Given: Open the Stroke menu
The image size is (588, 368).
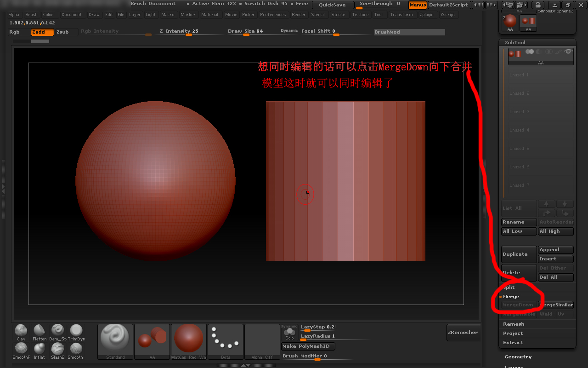Looking at the screenshot, I should tap(338, 15).
